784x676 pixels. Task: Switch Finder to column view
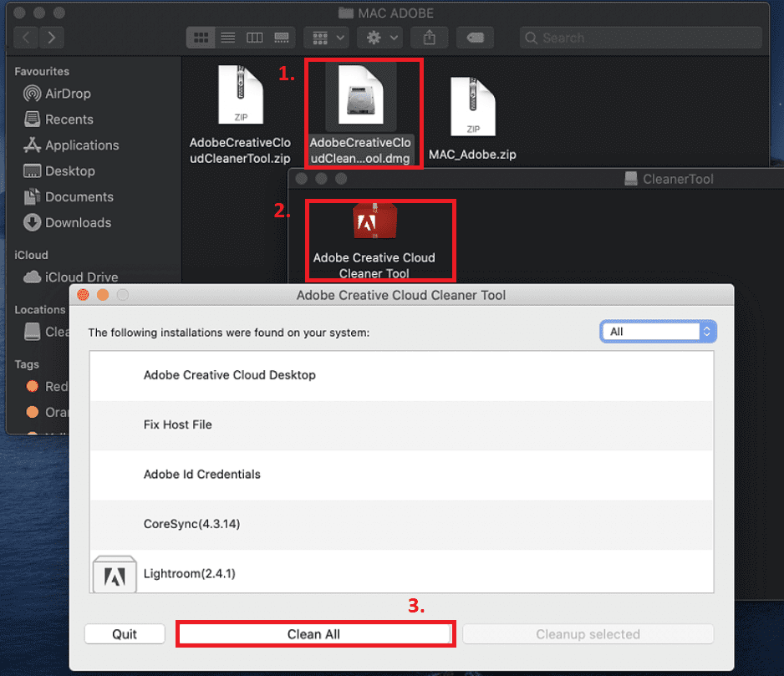tap(255, 38)
